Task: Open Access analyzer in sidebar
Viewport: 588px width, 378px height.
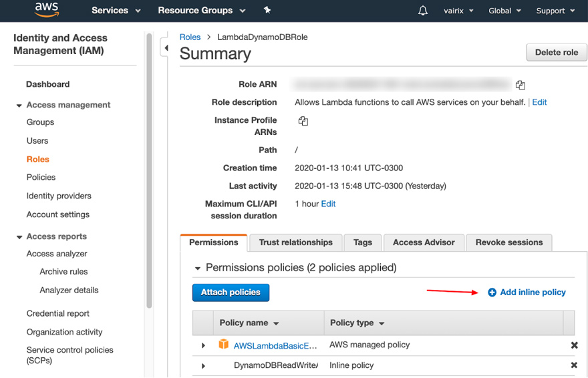Action: [x=57, y=254]
